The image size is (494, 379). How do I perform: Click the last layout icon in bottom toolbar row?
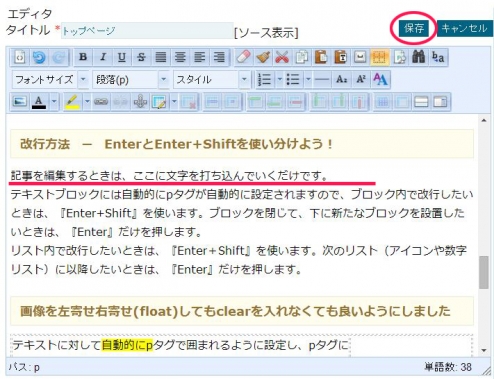tap(441, 101)
